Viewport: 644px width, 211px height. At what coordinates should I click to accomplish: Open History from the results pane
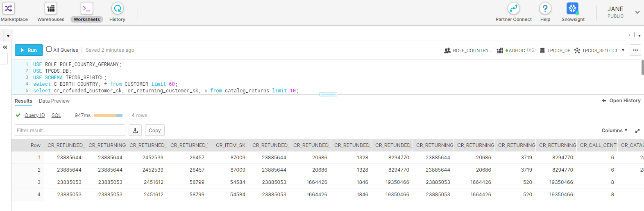click(x=621, y=101)
